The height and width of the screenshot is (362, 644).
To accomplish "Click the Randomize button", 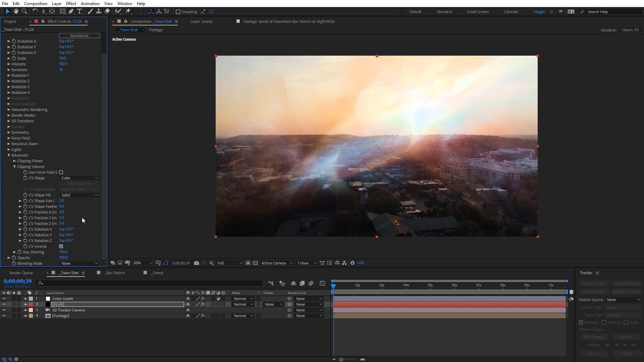I will [79, 36].
